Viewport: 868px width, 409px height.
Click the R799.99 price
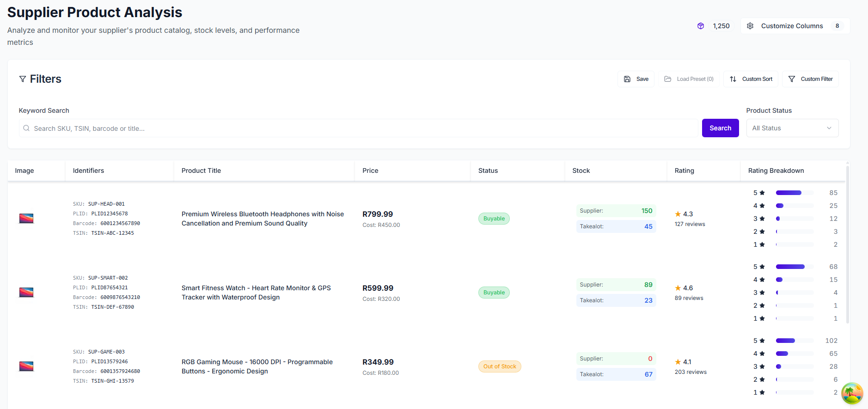(x=378, y=214)
